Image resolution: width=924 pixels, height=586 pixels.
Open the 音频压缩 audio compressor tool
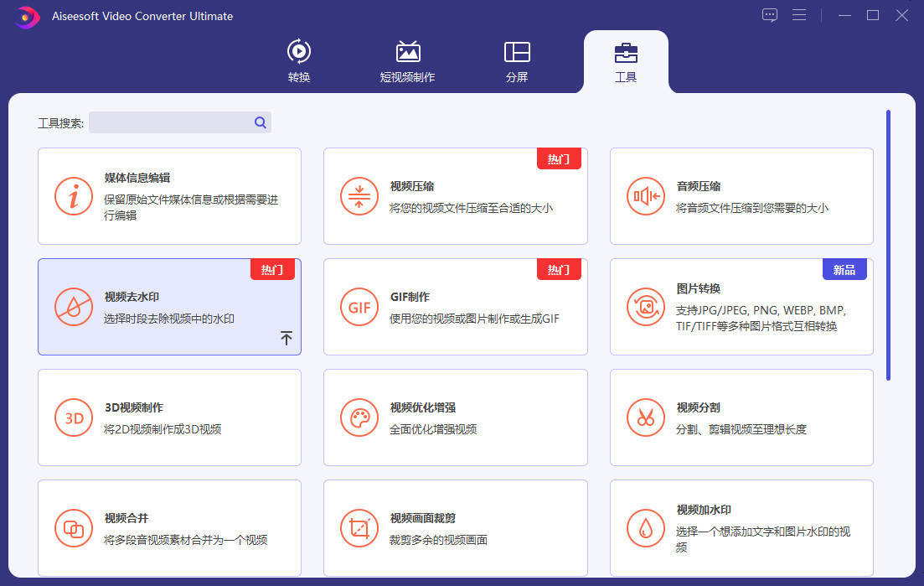[x=741, y=196]
